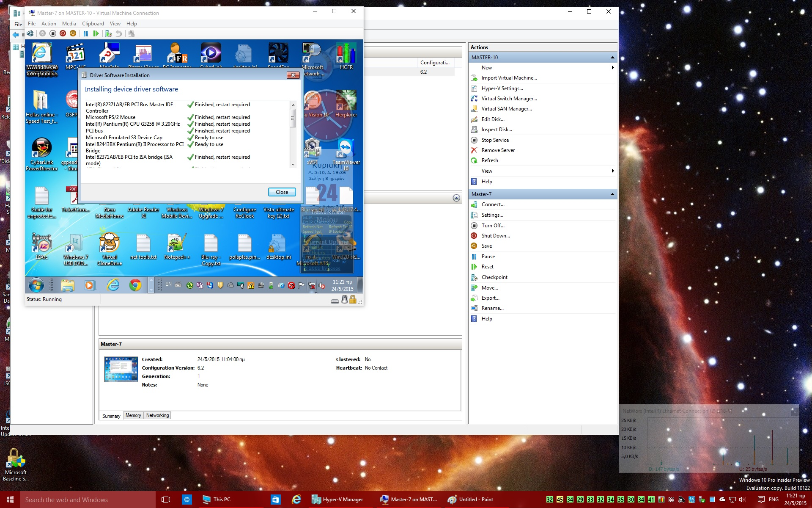The width and height of the screenshot is (812, 508).
Task: Open the Clipboard menu
Action: (x=93, y=24)
